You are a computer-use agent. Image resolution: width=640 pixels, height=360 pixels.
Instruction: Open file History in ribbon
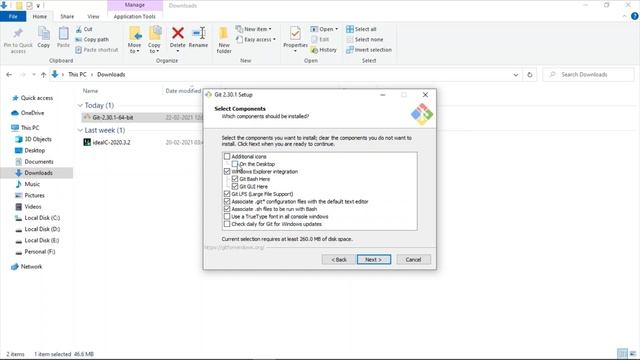(x=324, y=50)
